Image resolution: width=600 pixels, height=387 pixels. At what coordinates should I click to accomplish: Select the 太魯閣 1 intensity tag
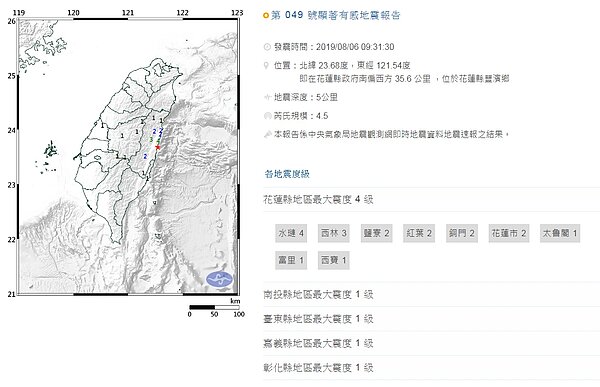click(560, 233)
